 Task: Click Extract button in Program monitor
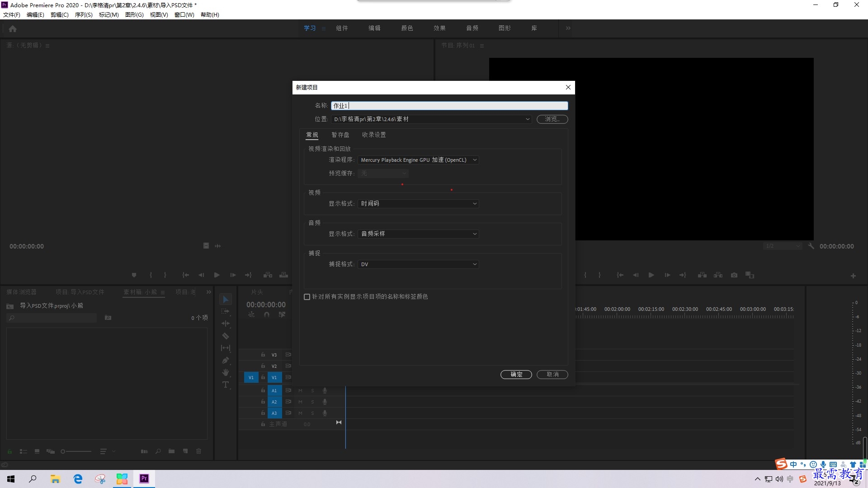(718, 275)
